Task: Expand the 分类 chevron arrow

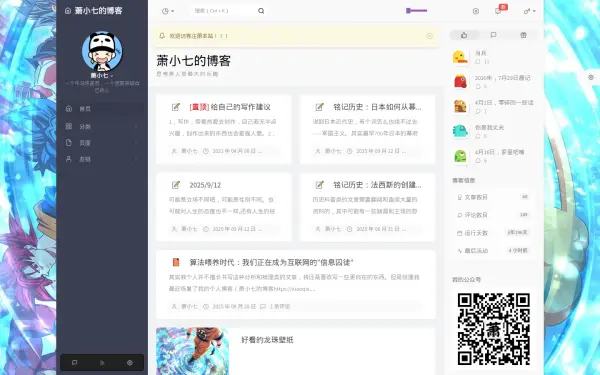Action: [135, 126]
